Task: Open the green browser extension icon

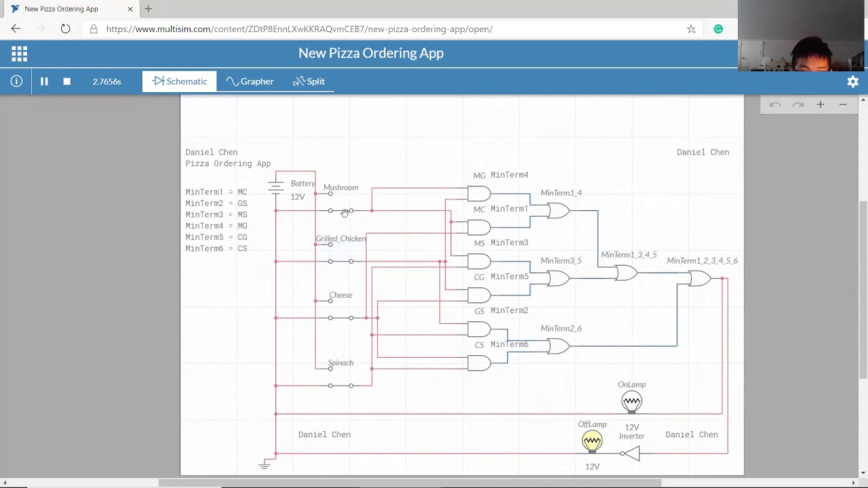Action: click(x=718, y=29)
